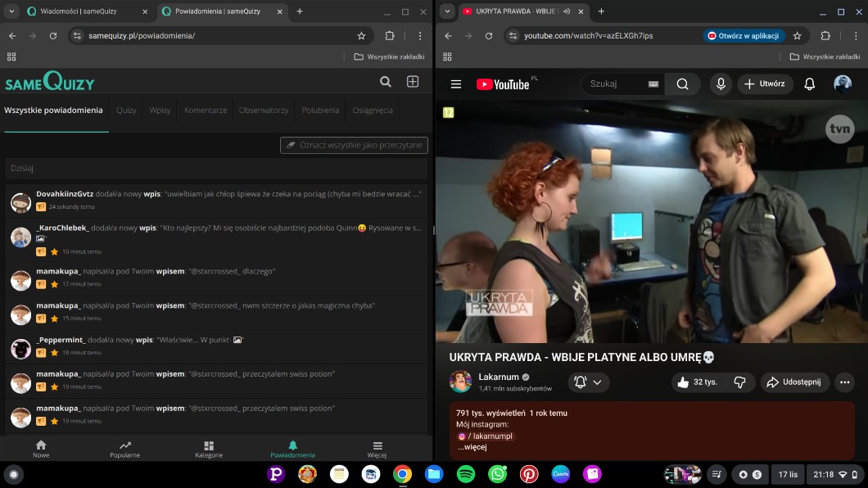Switch to the Komentarze notifications tab
Viewport: 868px width, 488px height.
(x=206, y=111)
